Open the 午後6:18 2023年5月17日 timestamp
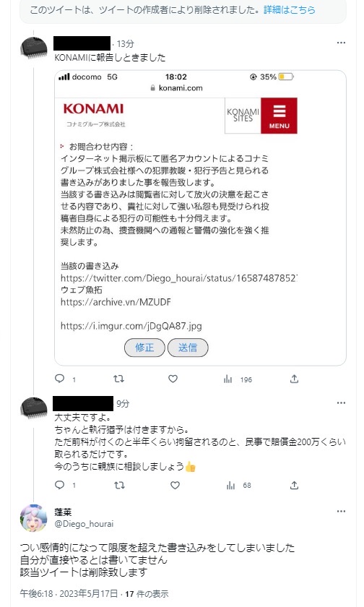Viewport: 364px width, 607px height. tap(69, 593)
